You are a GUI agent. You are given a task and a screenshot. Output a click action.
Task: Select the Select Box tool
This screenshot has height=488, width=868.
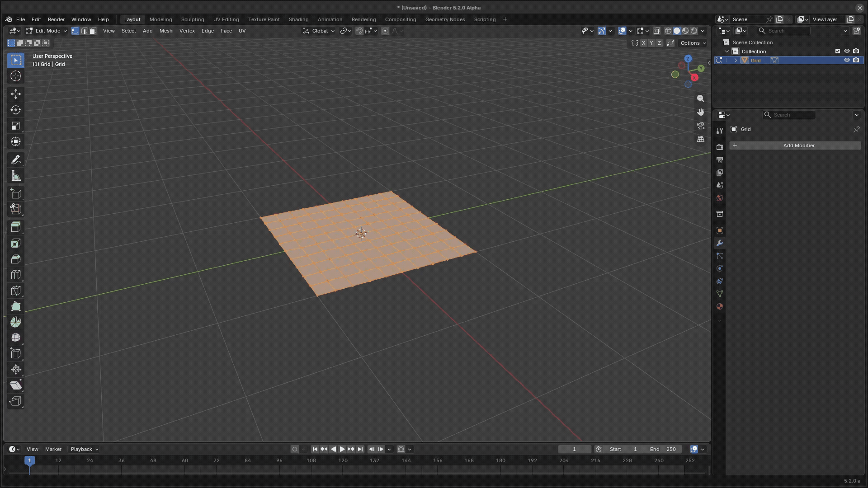coord(16,60)
